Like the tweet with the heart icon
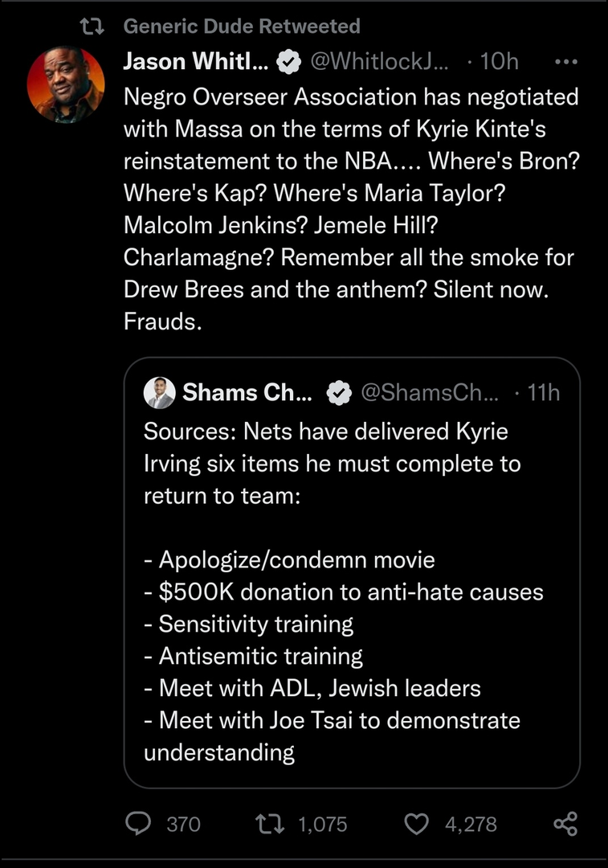Image resolution: width=608 pixels, height=868 pixels. coord(416,824)
